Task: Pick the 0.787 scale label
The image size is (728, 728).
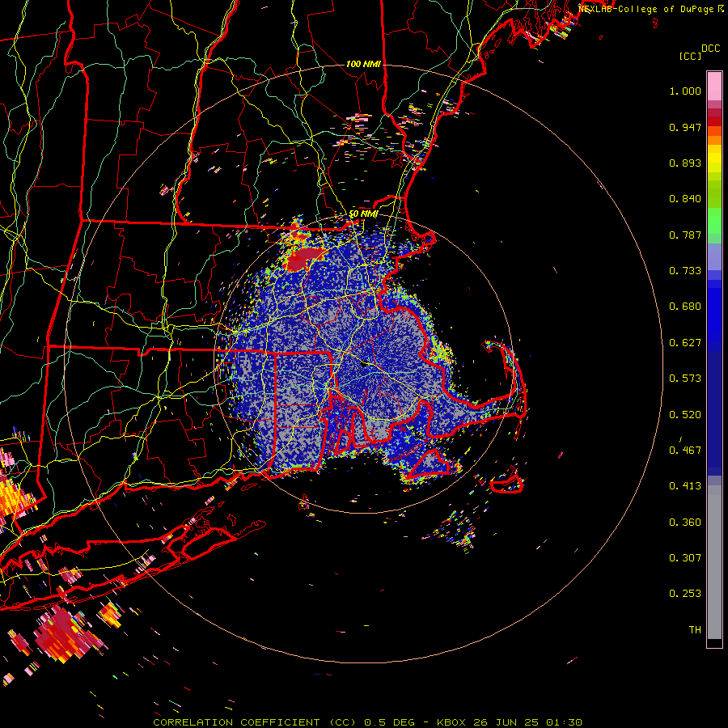Action: (x=685, y=235)
